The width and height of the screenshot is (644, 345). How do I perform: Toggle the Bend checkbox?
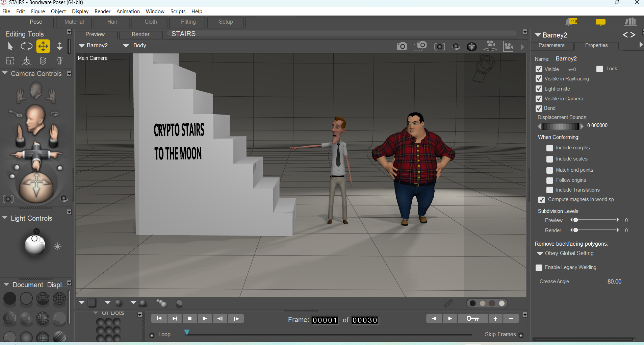click(539, 108)
